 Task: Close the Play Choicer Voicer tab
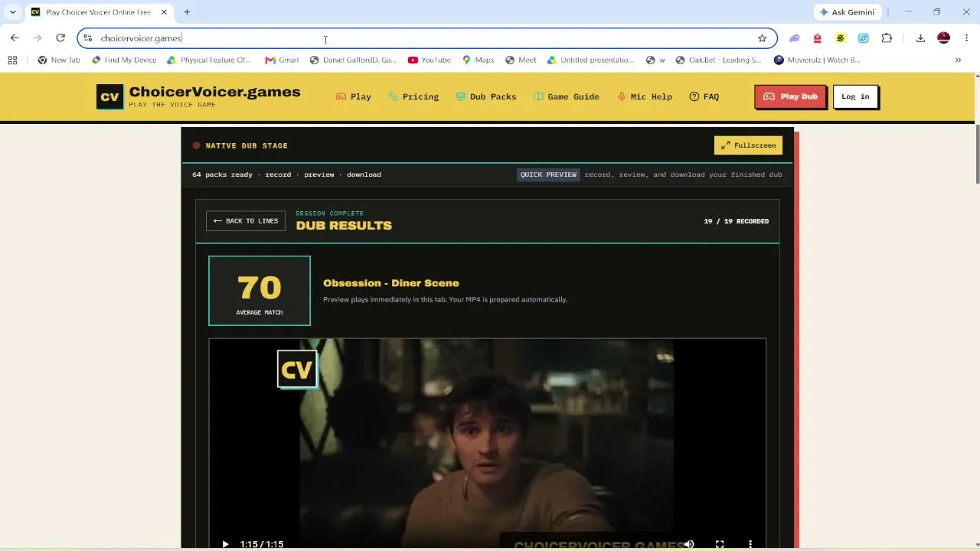(x=163, y=12)
